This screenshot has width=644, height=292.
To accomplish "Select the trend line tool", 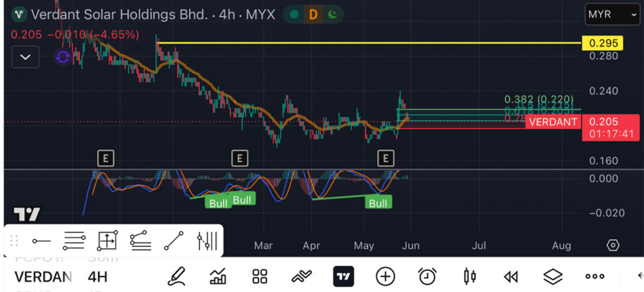I will pos(174,241).
